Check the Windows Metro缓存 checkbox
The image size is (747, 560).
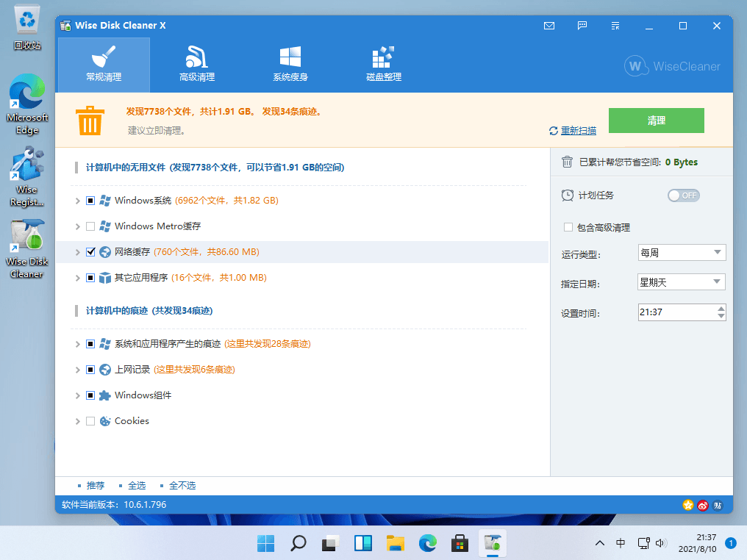coord(90,226)
